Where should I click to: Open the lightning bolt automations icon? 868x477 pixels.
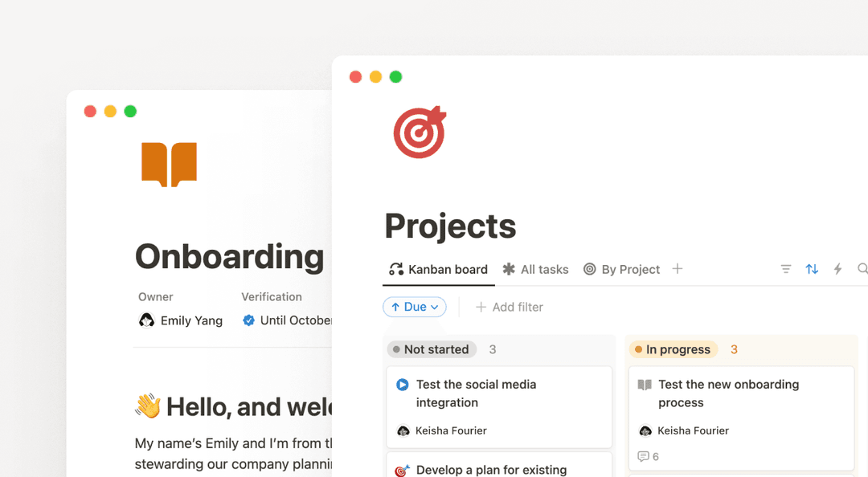pyautogui.click(x=837, y=269)
